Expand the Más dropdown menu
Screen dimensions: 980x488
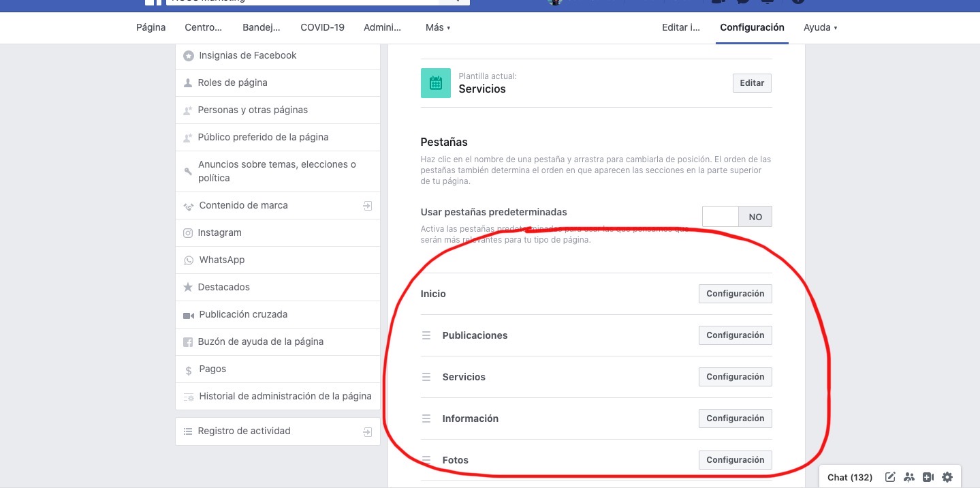pos(438,28)
